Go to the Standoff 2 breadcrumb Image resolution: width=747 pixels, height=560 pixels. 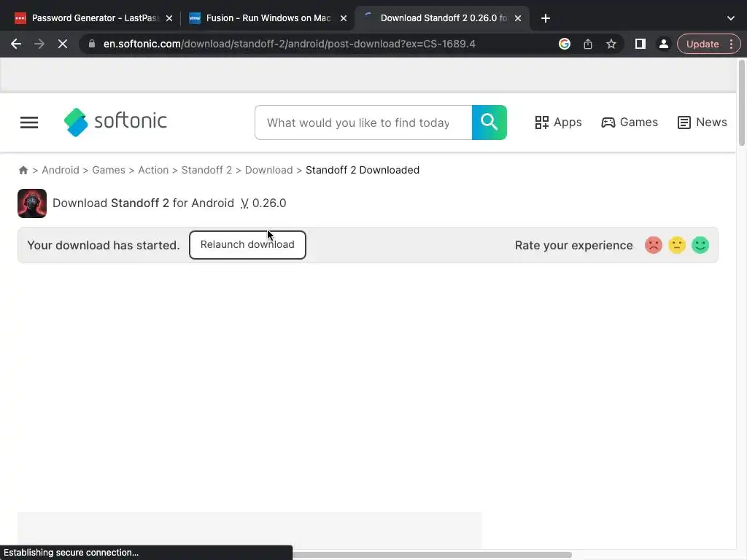point(206,170)
